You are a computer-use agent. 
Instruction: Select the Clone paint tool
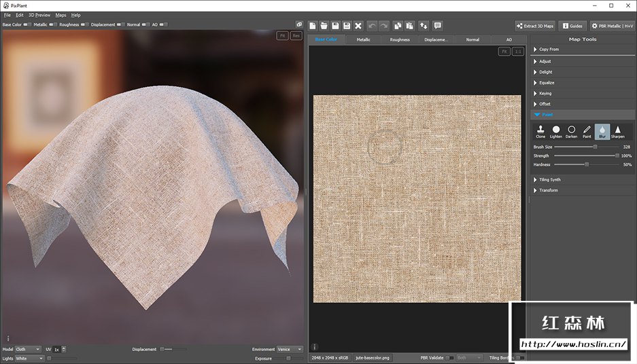(540, 131)
